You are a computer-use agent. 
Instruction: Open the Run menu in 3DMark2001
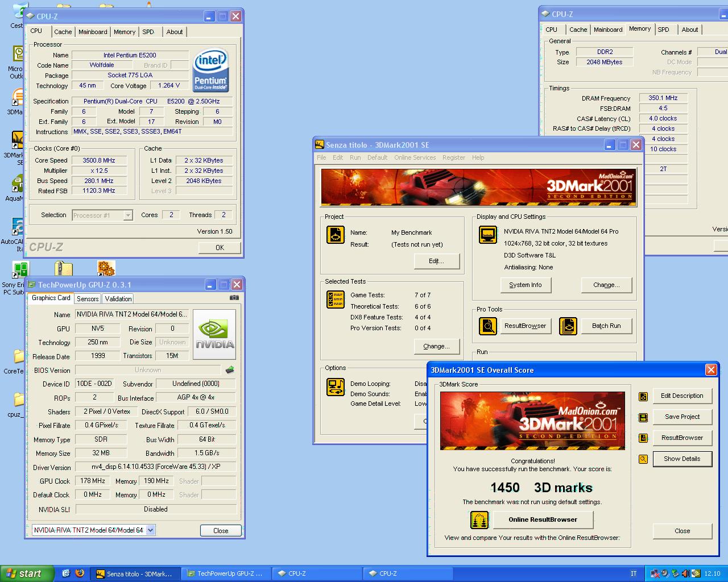click(x=355, y=157)
